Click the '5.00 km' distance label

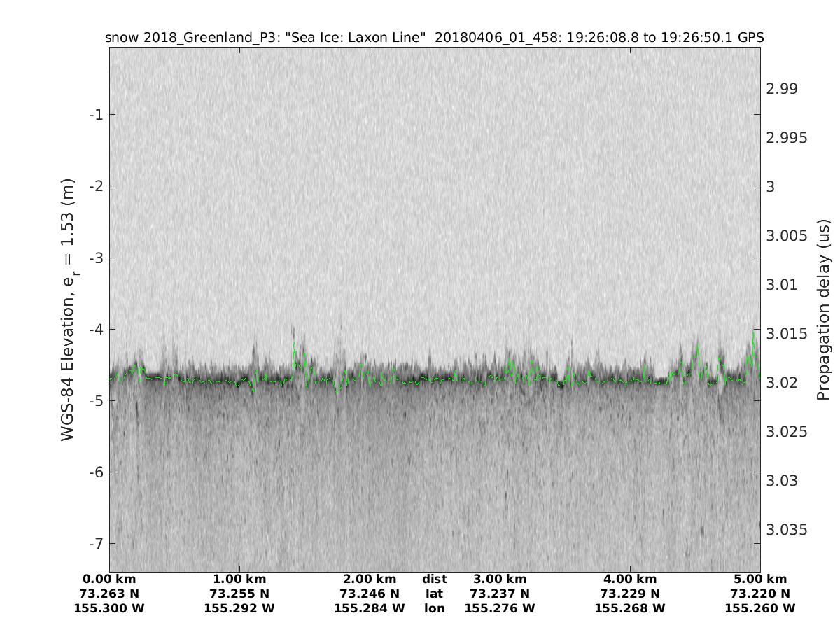click(x=760, y=579)
